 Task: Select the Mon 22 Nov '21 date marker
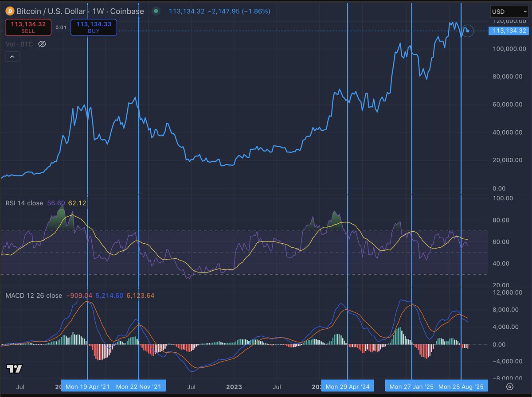tap(139, 386)
